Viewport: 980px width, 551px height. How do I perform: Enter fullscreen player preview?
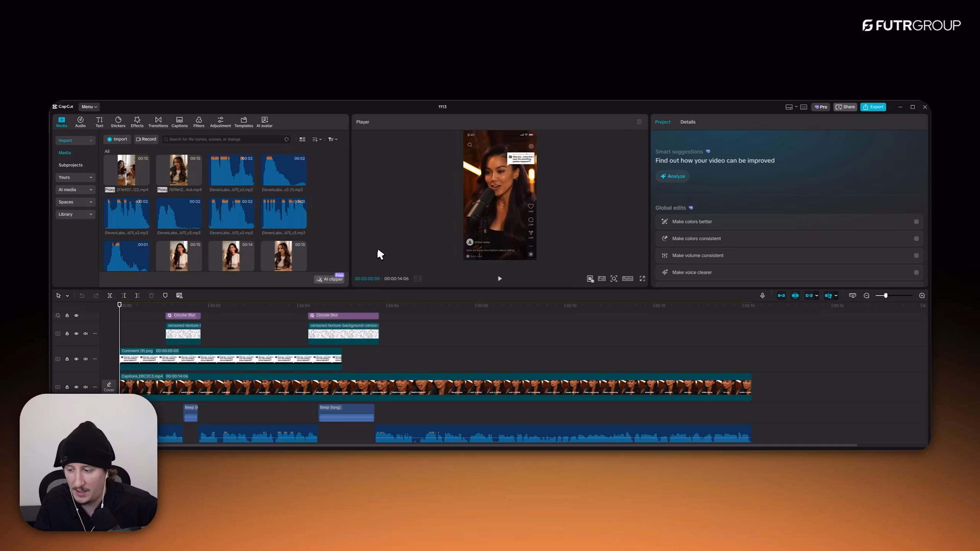(642, 279)
